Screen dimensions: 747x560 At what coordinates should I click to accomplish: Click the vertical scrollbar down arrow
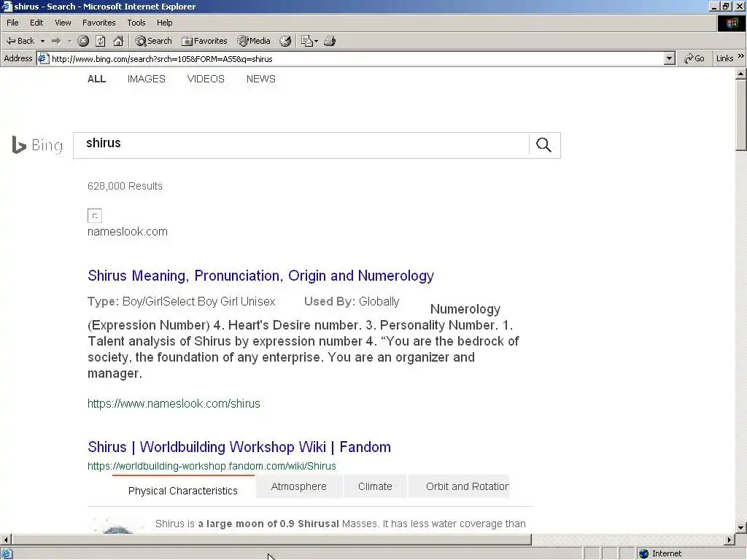tap(740, 527)
